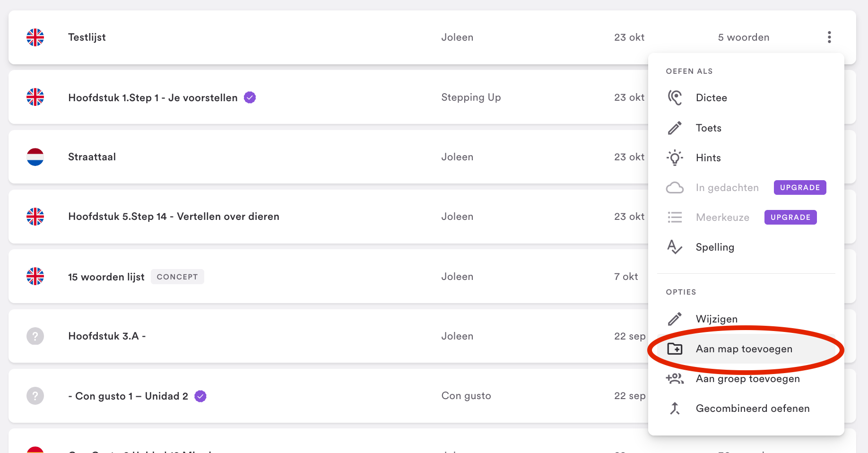
Task: Click the CONCEPT tag on 15 woorden lijst
Action: pyautogui.click(x=177, y=277)
